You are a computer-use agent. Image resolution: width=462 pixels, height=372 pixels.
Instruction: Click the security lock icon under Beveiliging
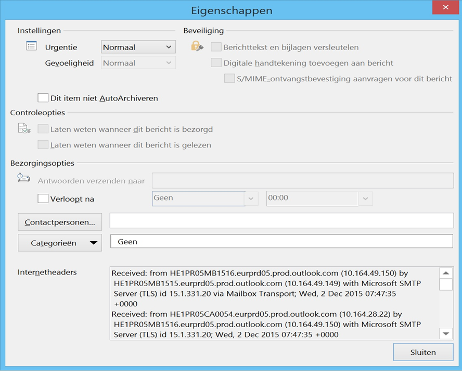click(x=197, y=46)
